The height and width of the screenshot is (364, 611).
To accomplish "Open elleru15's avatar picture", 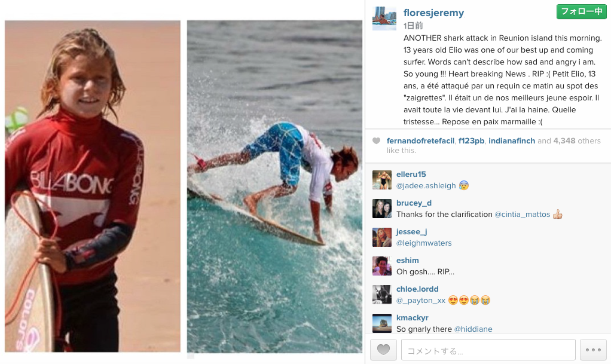I will coord(382,180).
